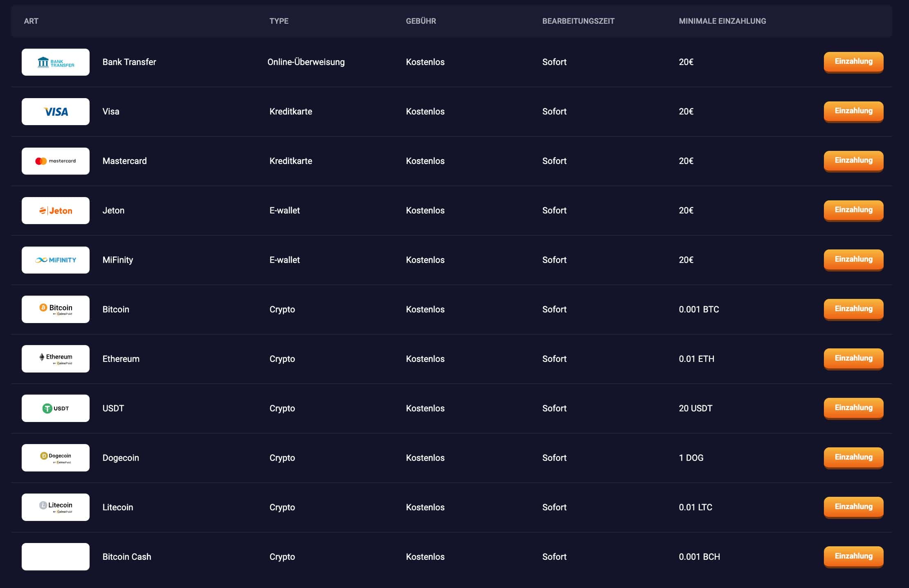Image resolution: width=909 pixels, height=588 pixels.
Task: Click the GEBÜHR column header
Action: coord(421,21)
